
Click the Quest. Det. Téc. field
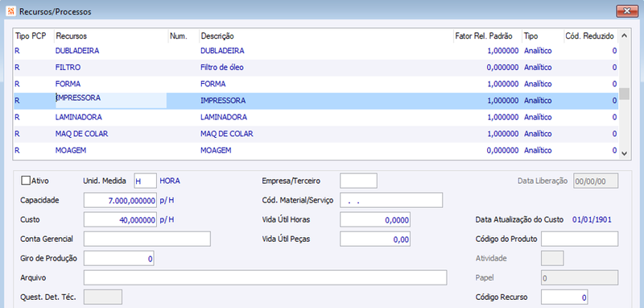tap(103, 297)
